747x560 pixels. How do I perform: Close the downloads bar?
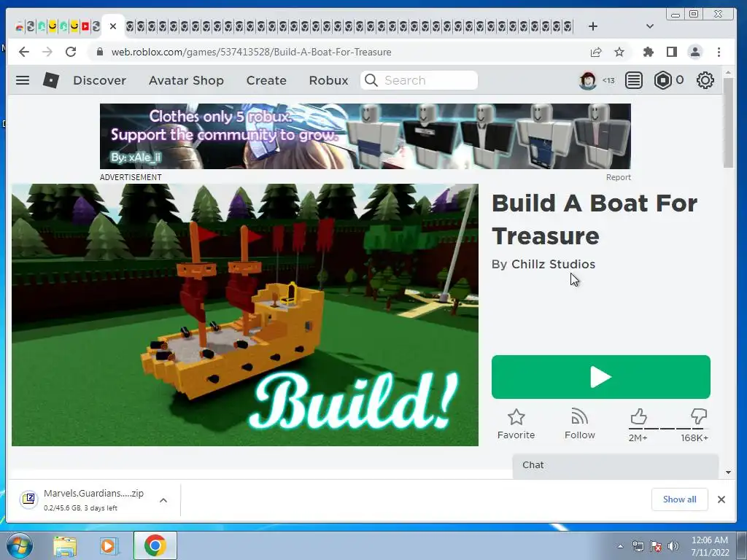click(x=721, y=499)
